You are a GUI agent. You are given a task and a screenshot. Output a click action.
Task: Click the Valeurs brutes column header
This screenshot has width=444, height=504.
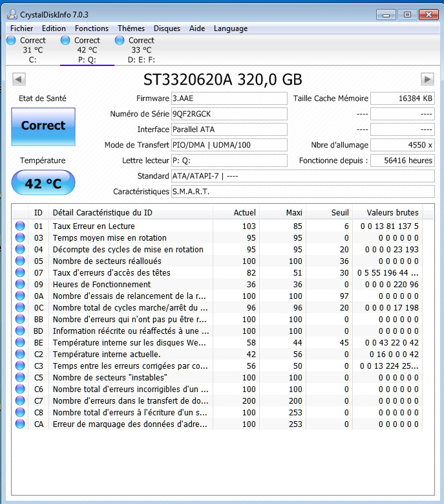point(388,212)
